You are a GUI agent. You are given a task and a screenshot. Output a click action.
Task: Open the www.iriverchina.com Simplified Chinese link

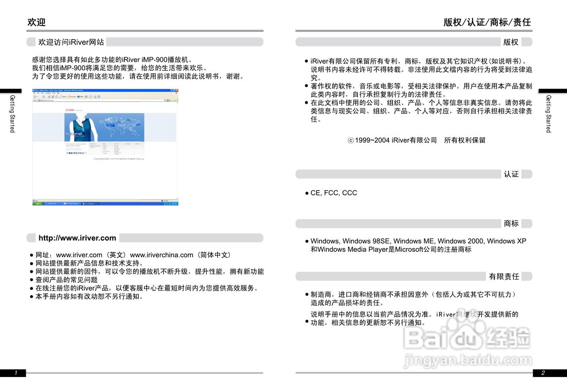(x=162, y=255)
